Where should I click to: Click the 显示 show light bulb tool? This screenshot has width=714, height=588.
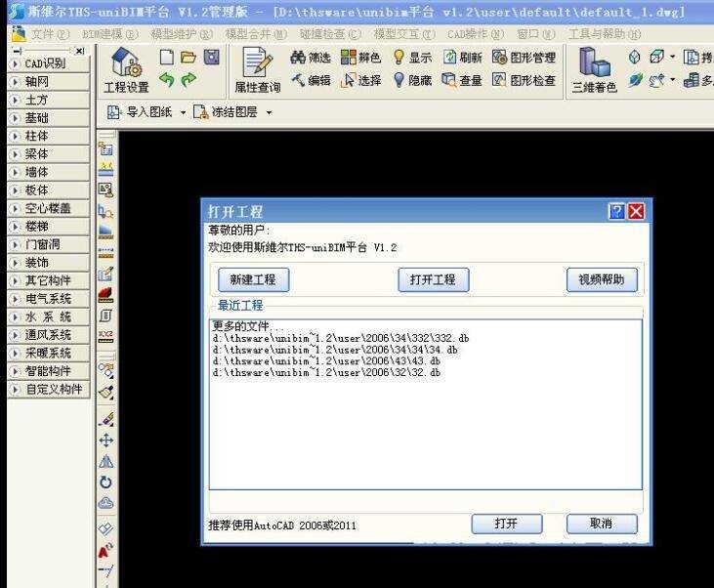point(412,58)
